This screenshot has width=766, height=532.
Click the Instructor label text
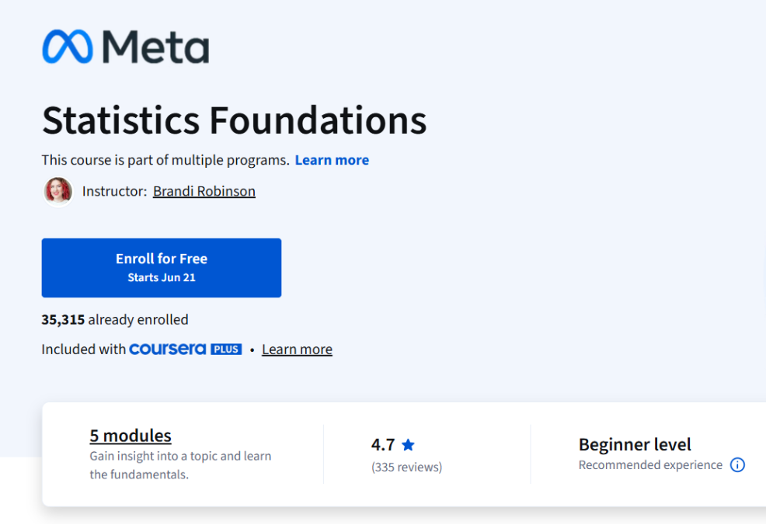113,191
